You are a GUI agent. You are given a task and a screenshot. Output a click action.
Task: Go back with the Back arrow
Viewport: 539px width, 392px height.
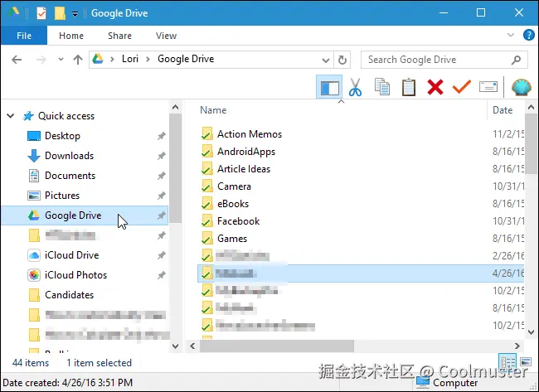[17, 60]
